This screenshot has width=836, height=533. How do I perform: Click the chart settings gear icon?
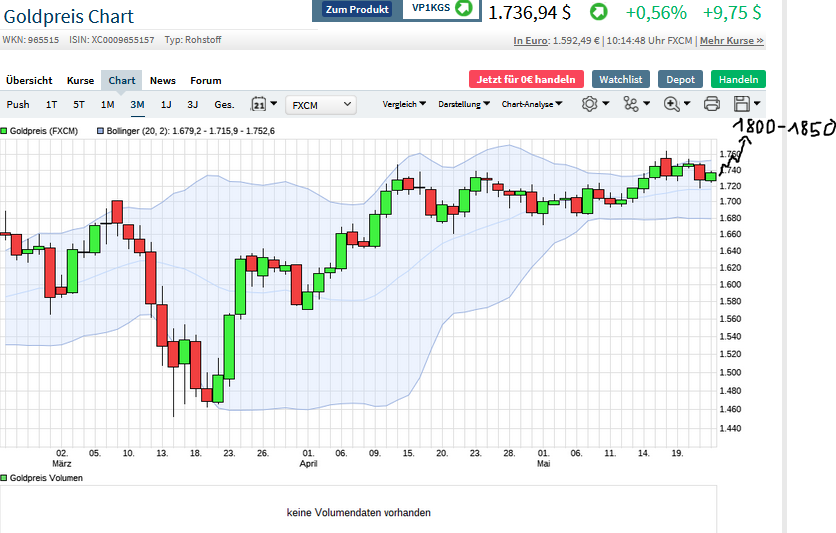coord(590,103)
